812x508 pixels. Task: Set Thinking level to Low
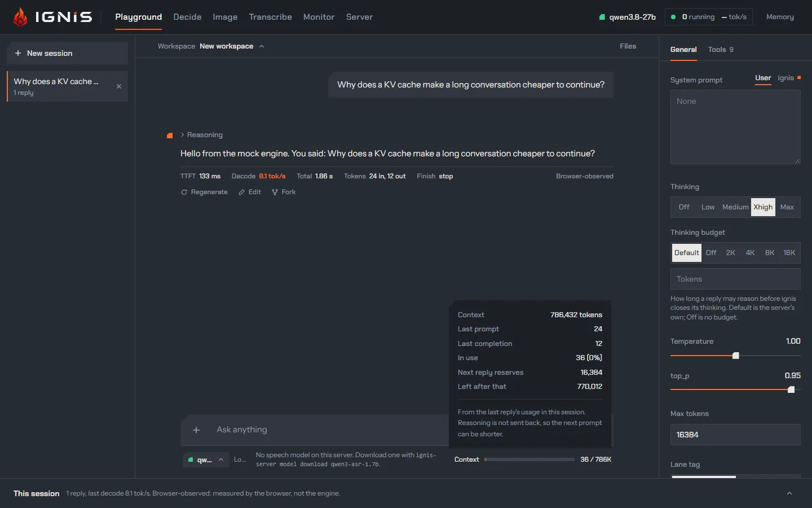(708, 207)
